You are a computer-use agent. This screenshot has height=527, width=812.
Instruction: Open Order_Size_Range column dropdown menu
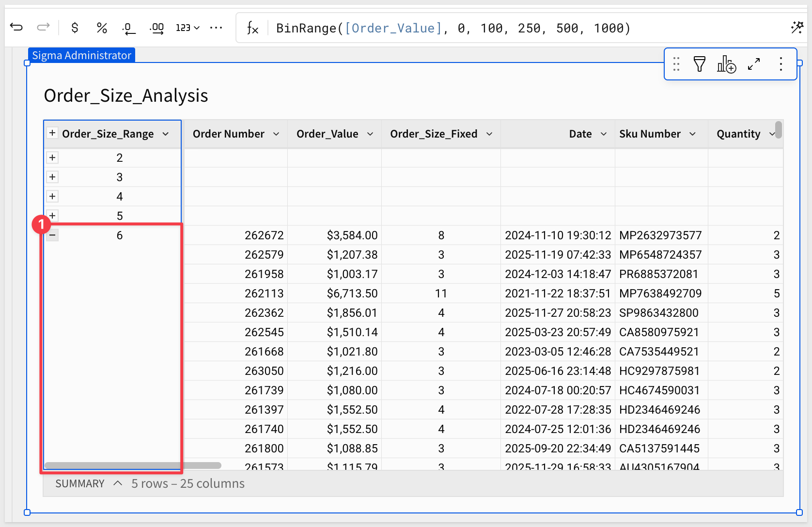[166, 134]
